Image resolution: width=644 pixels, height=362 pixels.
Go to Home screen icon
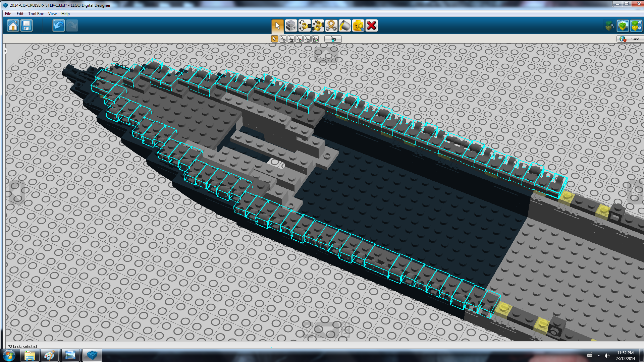[x=13, y=26]
